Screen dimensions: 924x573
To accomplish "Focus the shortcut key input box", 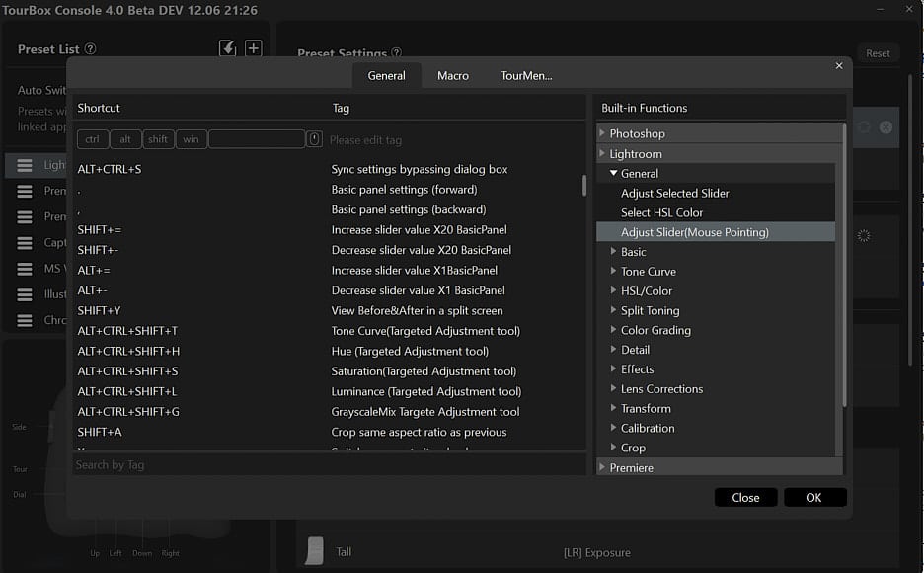I will click(x=257, y=139).
